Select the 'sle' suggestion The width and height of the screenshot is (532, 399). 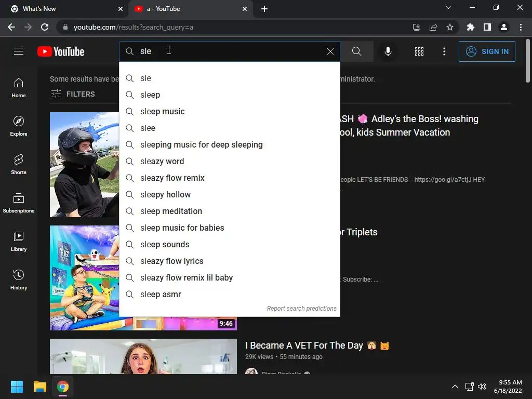coord(229,78)
